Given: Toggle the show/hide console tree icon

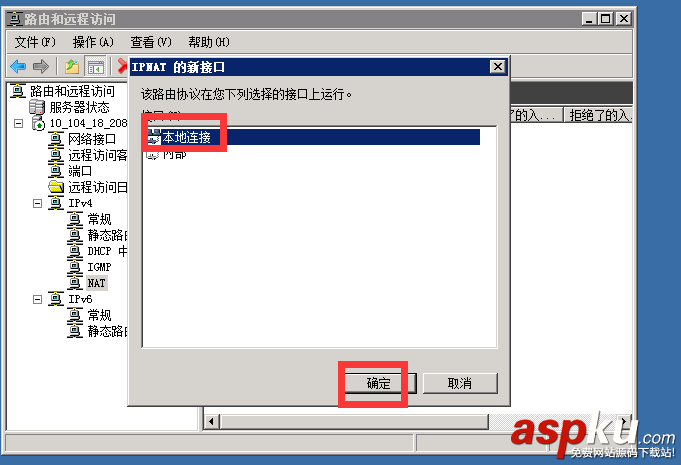Looking at the screenshot, I should point(96,67).
